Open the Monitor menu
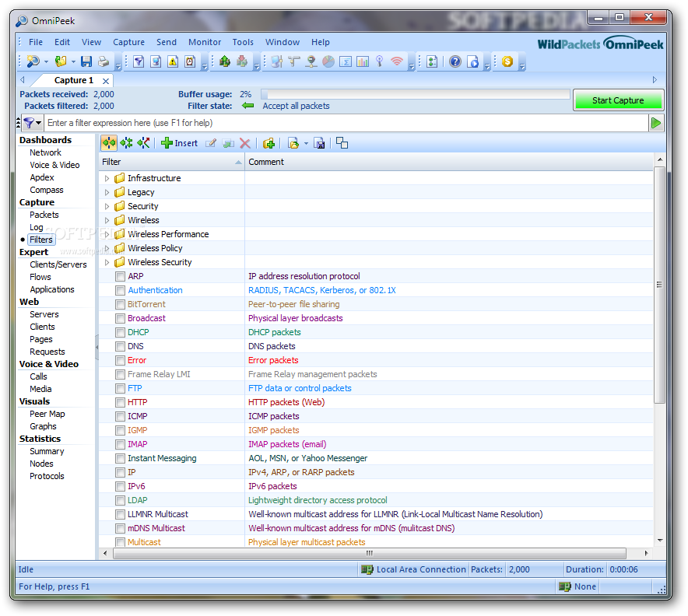This screenshot has width=688, height=616. 205,42
